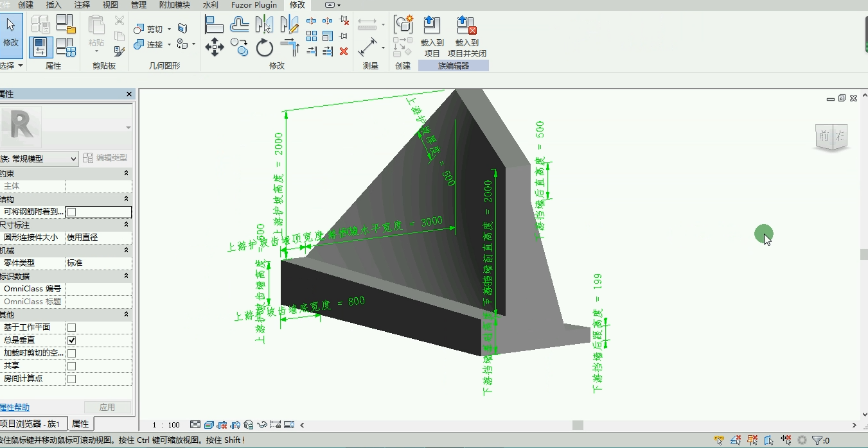This screenshot has width=868, height=448.
Task: Enable the 基于工作平面 checkbox
Action: [72, 327]
